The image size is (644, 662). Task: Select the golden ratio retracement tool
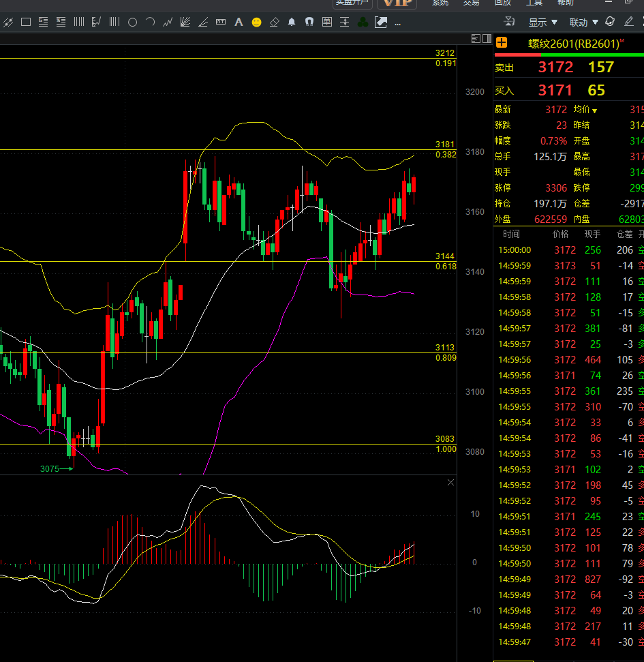(x=43, y=22)
